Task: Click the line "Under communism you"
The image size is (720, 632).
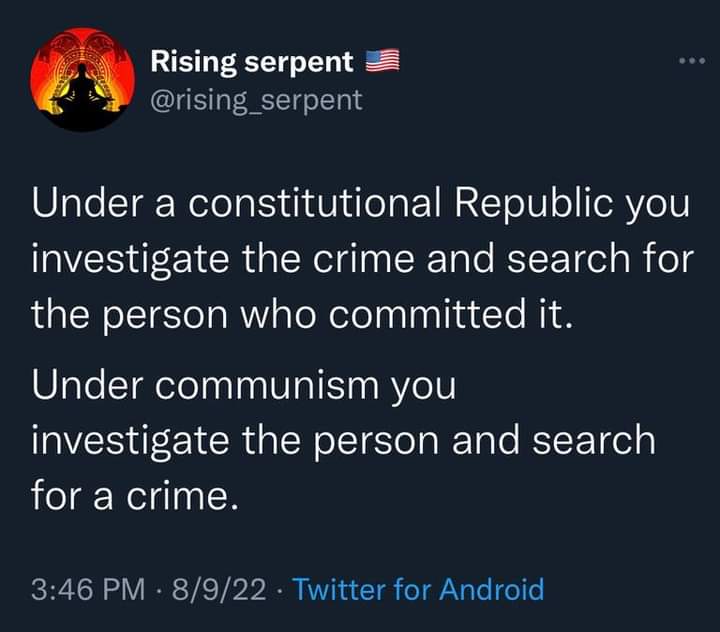Action: pos(244,386)
